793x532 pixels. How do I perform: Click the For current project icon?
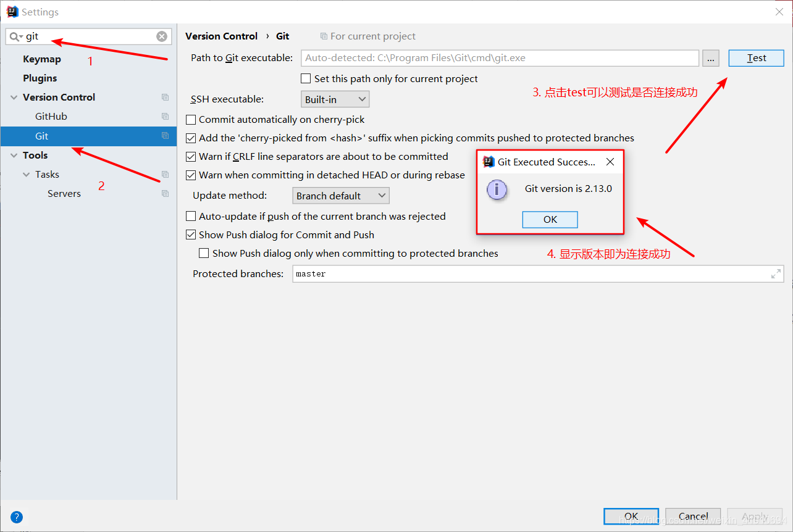click(x=324, y=36)
